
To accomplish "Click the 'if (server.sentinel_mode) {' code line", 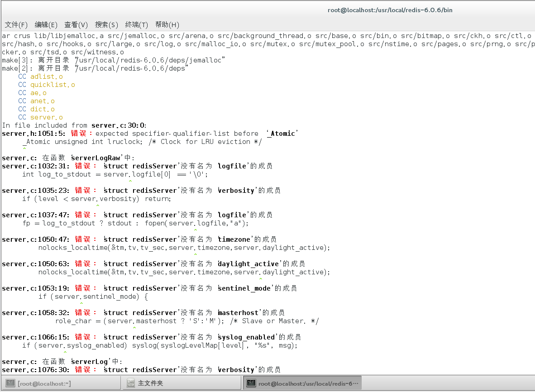I will click(93, 296).
